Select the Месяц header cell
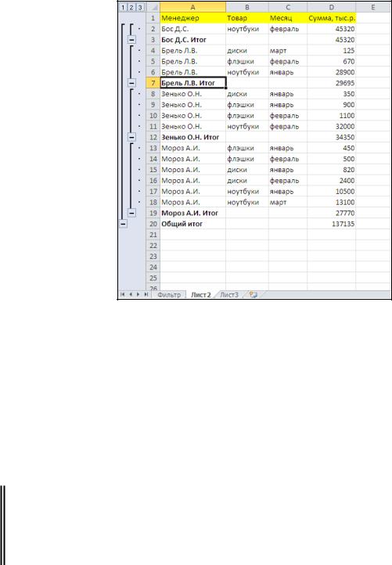 288,18
